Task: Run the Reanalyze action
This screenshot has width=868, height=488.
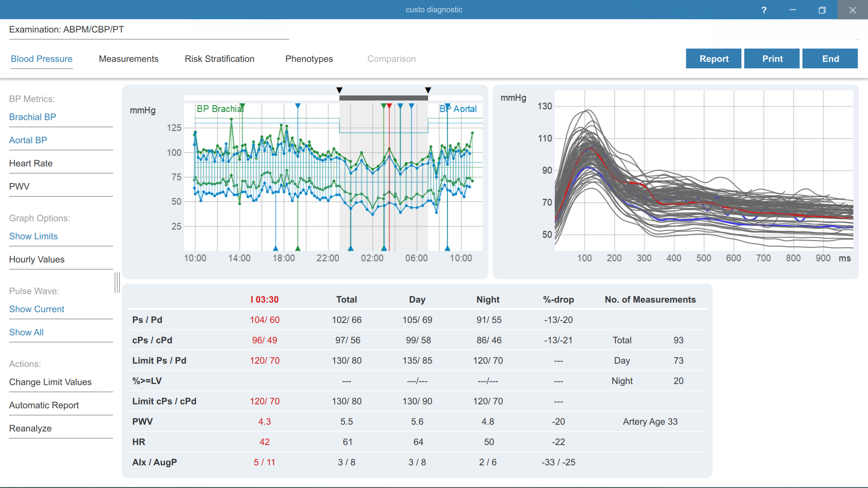Action: (30, 428)
